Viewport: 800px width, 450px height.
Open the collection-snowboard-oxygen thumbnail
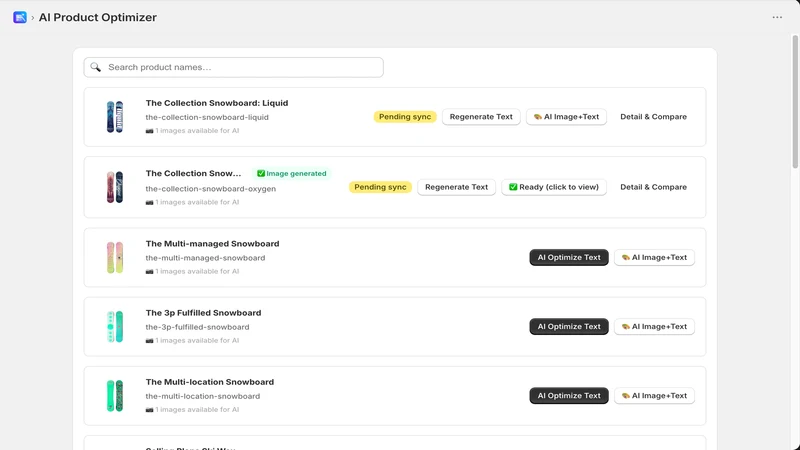coord(115,187)
